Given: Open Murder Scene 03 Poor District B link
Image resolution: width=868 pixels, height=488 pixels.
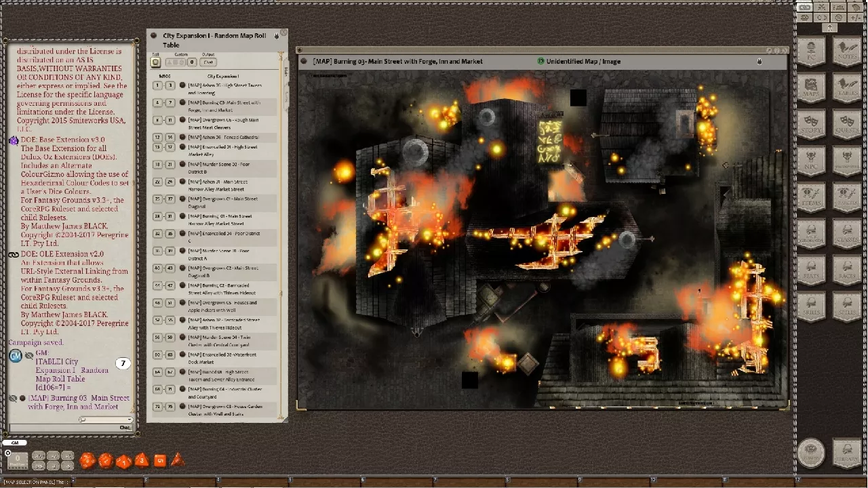Looking at the screenshot, I should [184, 165].
